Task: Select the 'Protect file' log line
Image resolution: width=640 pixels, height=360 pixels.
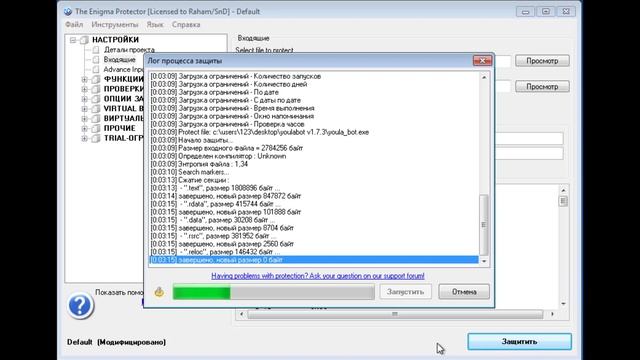Action: click(x=314, y=132)
